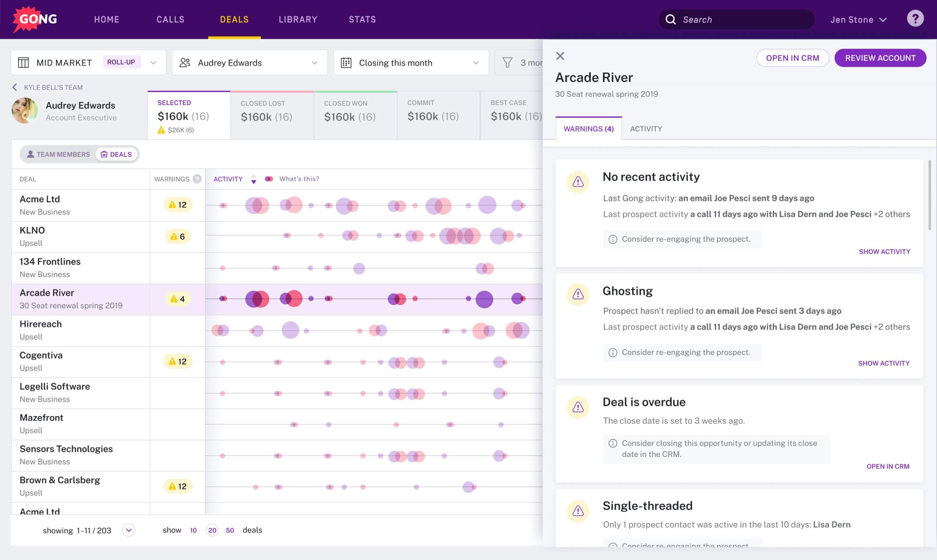Click the Acme Ltd 12 warnings badge
This screenshot has height=560, width=937.
[x=178, y=205]
